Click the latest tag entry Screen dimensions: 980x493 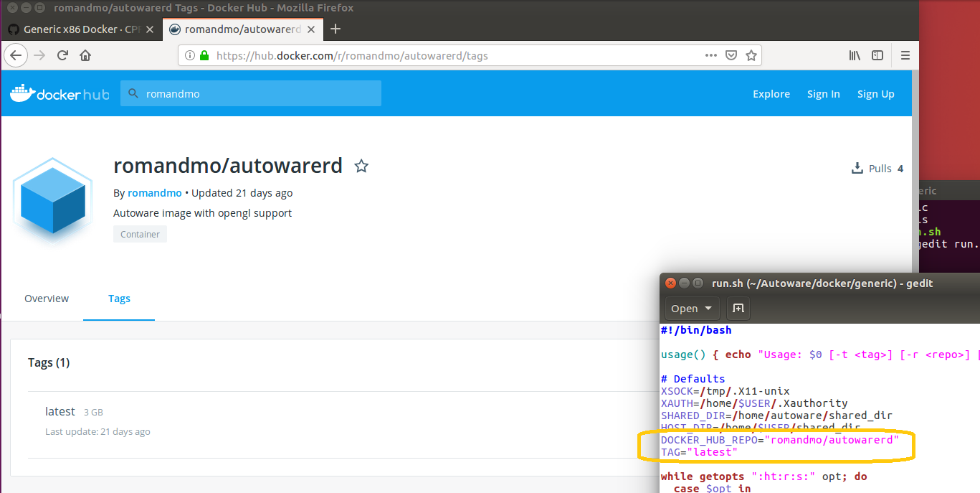(60, 412)
